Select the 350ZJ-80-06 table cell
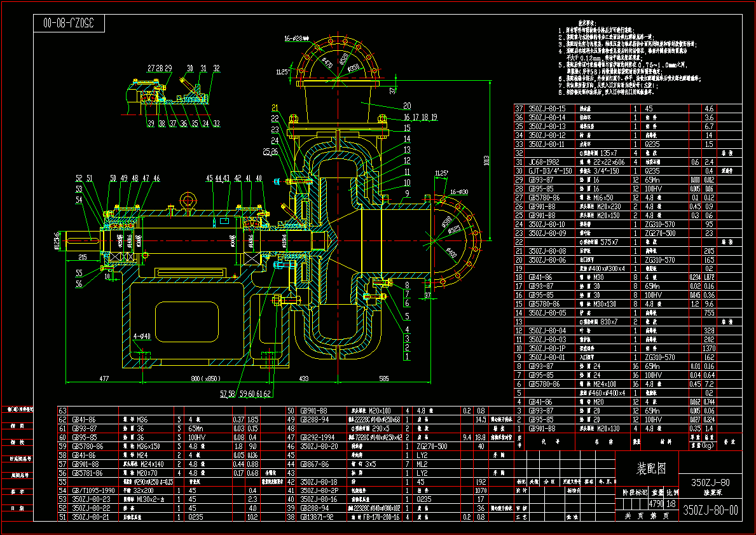The image size is (756, 535). pyautogui.click(x=547, y=260)
